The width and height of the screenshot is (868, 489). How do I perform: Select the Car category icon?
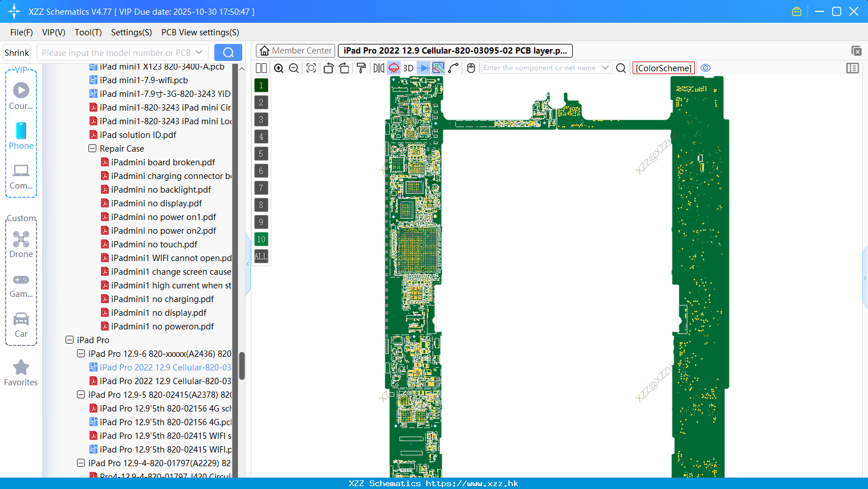point(21,325)
